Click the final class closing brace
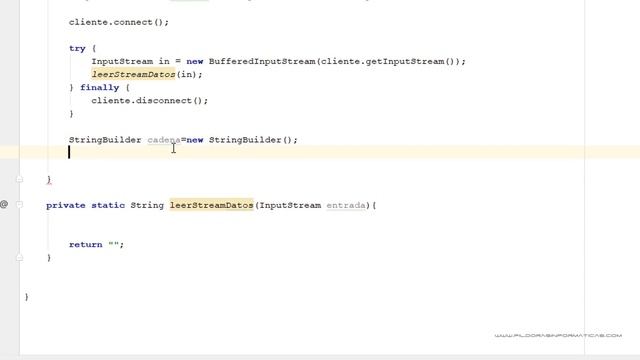 [x=27, y=297]
